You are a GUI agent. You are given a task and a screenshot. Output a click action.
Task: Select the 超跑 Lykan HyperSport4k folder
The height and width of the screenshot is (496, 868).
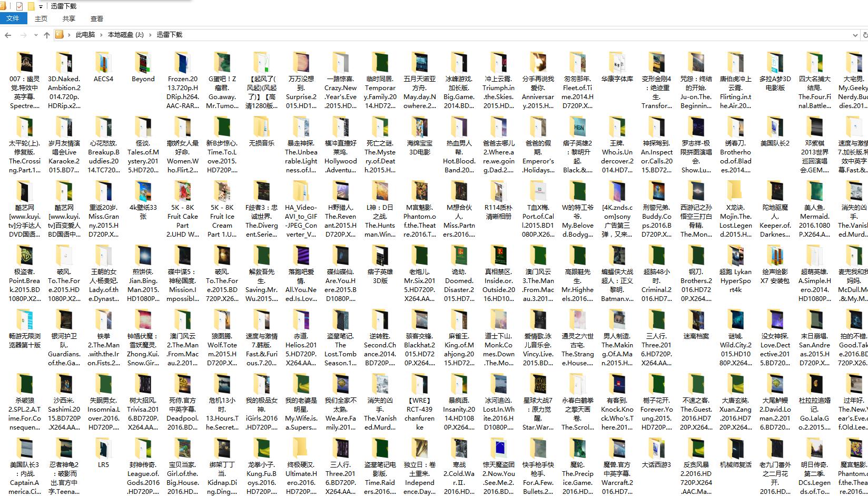(735, 269)
